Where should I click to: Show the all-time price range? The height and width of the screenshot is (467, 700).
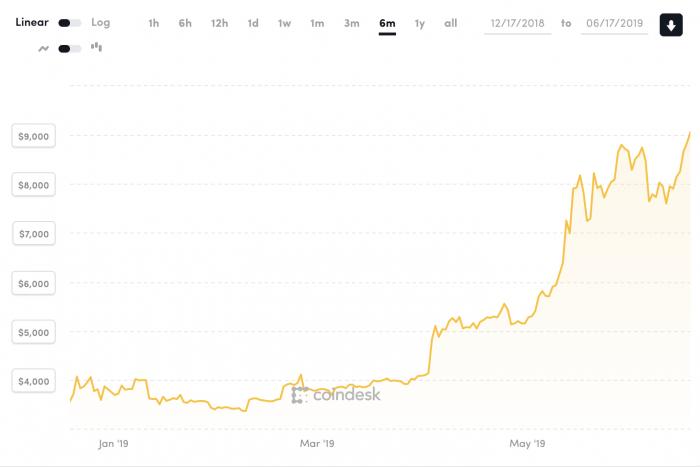[451, 23]
